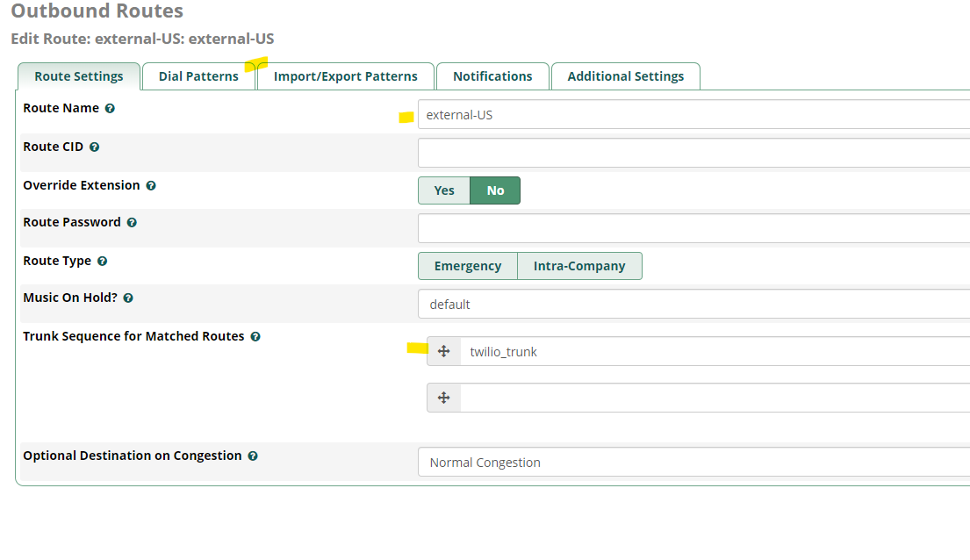Open the Override Extension help icon
This screenshot has height=560, width=970.
click(151, 185)
